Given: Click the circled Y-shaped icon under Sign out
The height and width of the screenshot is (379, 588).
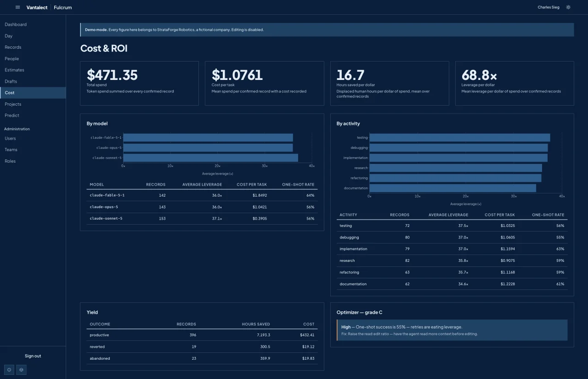Looking at the screenshot, I should [21, 369].
